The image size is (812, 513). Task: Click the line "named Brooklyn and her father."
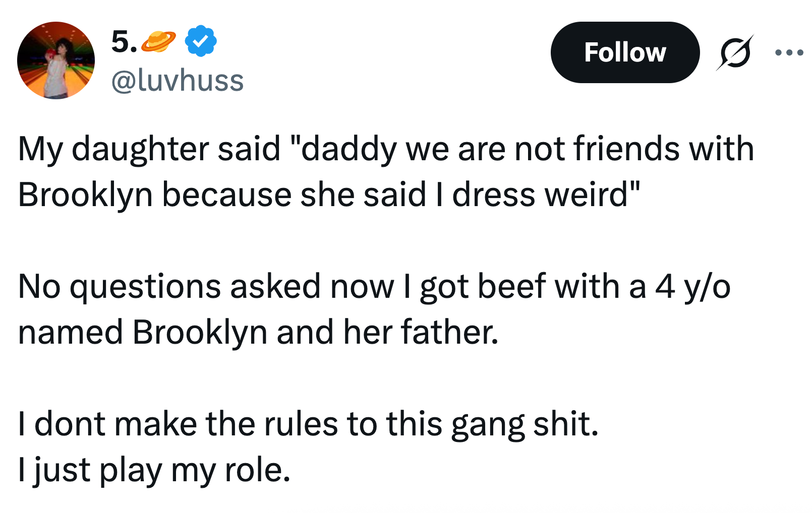(258, 333)
